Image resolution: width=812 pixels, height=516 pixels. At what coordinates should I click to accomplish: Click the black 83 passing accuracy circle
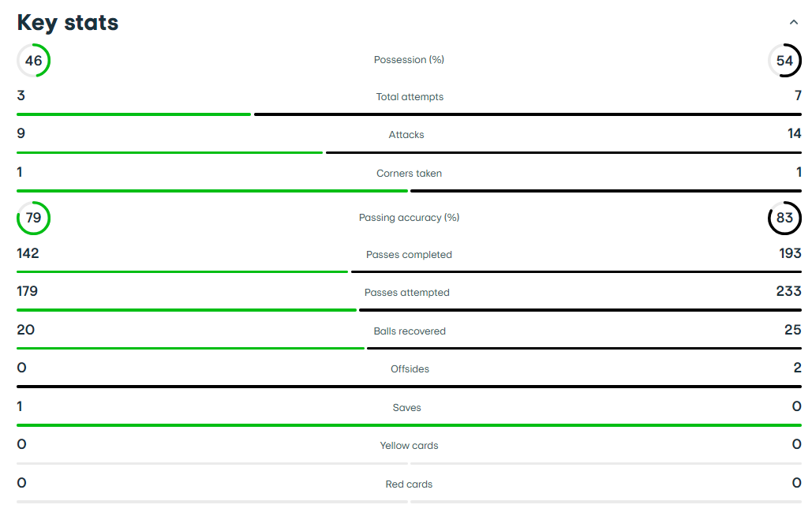click(x=784, y=218)
